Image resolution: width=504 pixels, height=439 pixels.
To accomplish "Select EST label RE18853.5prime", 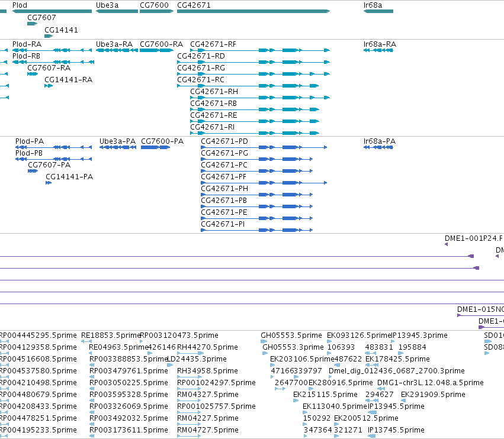I will (111, 335).
